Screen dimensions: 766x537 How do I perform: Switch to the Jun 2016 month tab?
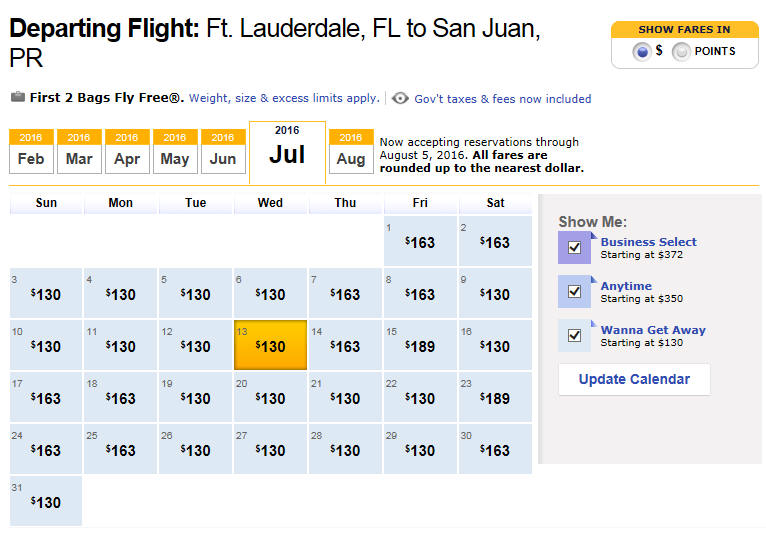[223, 151]
